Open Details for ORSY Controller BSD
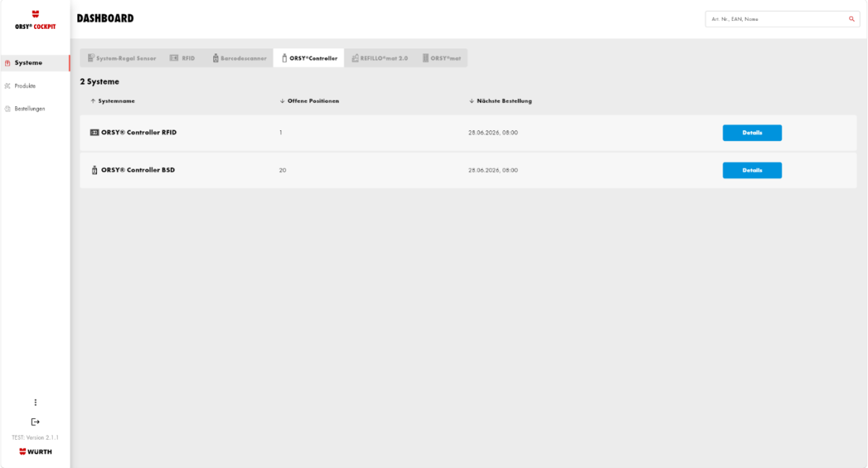The height and width of the screenshot is (468, 868). 752,170
